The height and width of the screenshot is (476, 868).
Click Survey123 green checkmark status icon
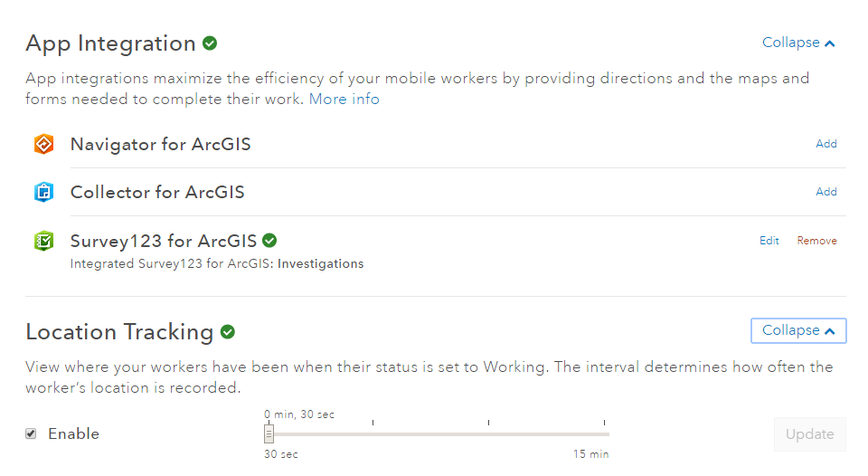[x=269, y=241]
